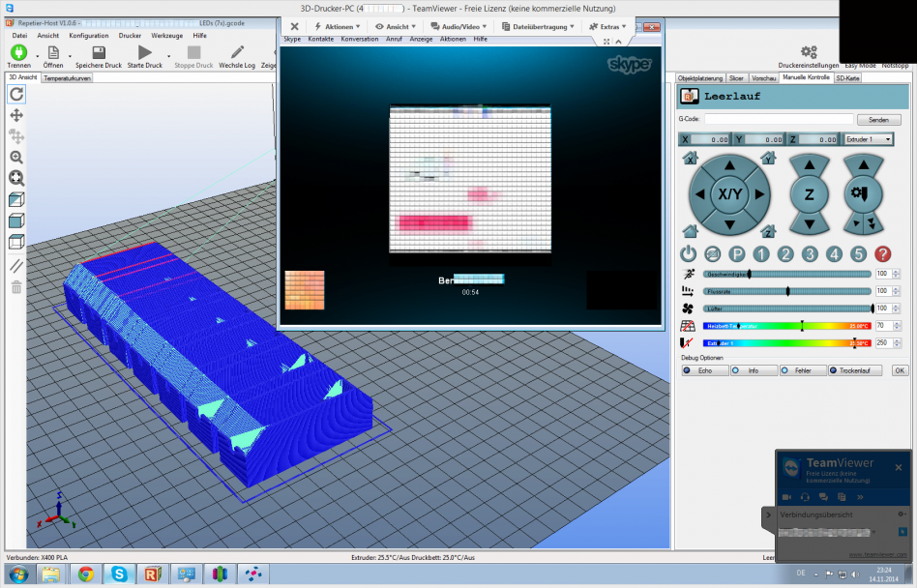Viewport: 917px width, 588px height.
Task: Open the Skype Kontakte menu
Action: coord(321,39)
